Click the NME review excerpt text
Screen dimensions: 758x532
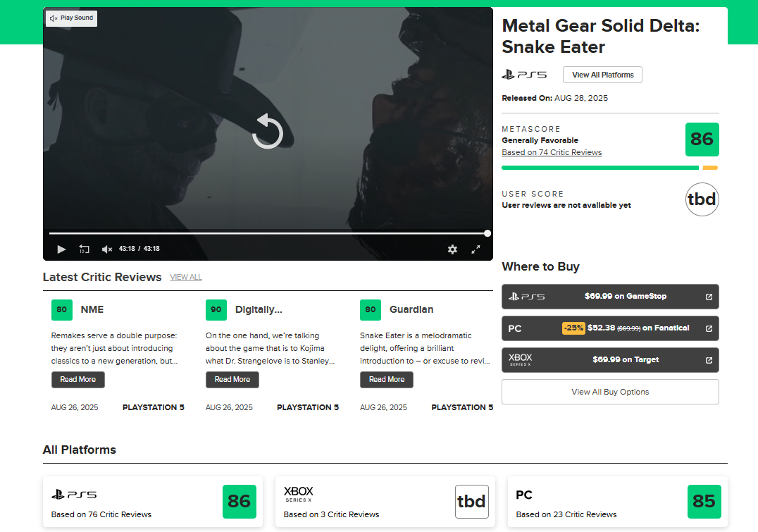pos(115,348)
